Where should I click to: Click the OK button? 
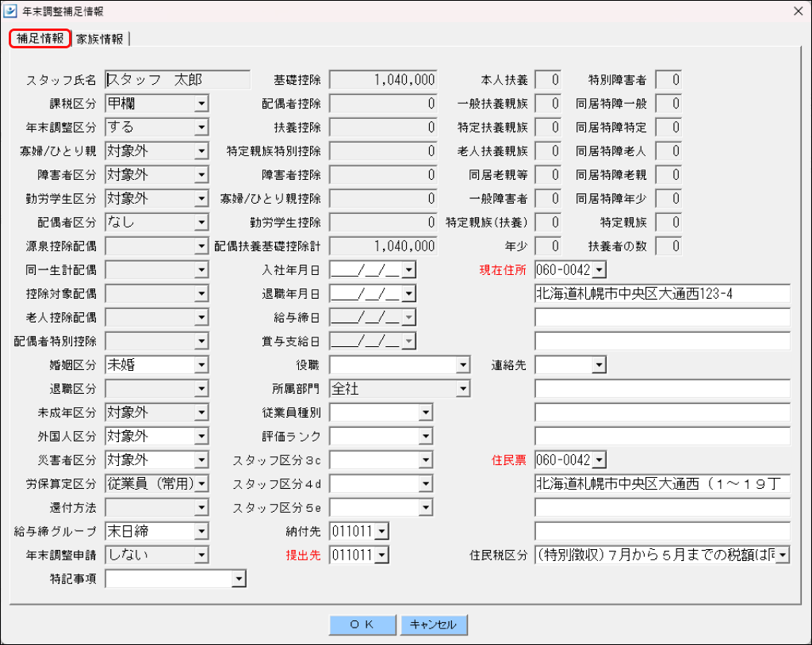click(362, 625)
